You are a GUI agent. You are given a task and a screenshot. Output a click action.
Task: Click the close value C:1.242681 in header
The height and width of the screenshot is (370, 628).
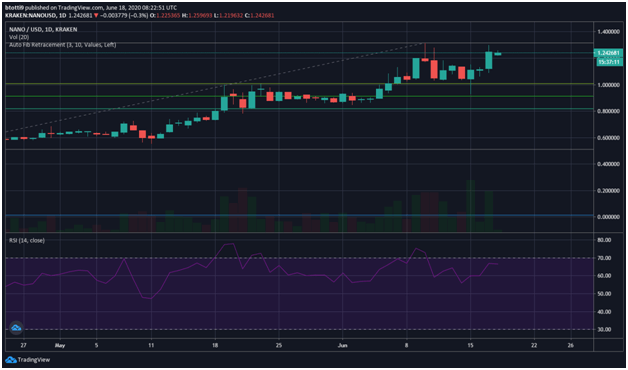coord(260,15)
